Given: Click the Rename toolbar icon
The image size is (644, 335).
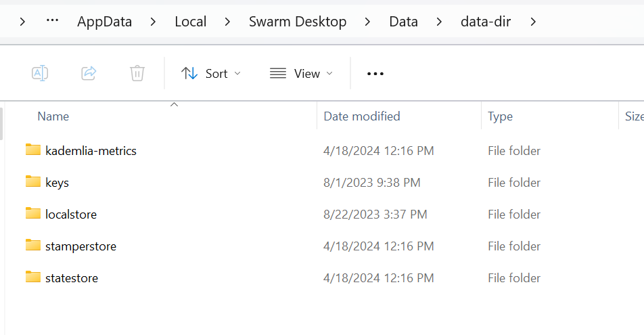Looking at the screenshot, I should click(40, 73).
